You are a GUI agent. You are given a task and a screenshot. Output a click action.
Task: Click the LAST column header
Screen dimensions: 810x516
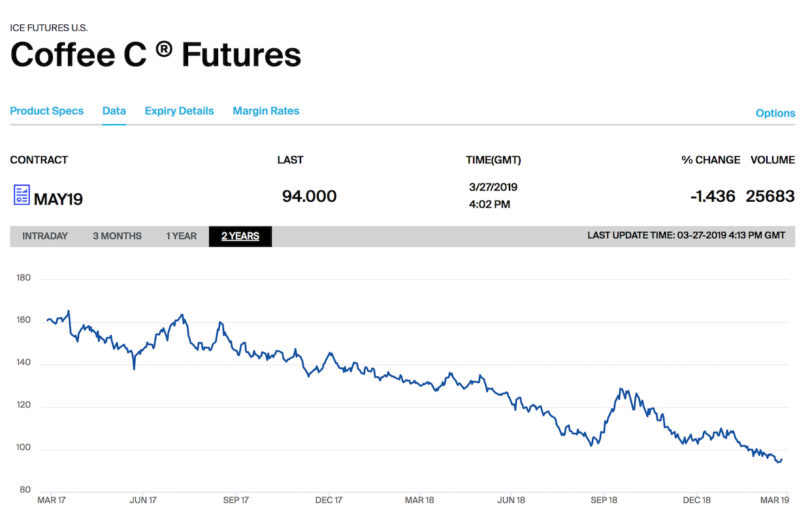click(x=290, y=160)
